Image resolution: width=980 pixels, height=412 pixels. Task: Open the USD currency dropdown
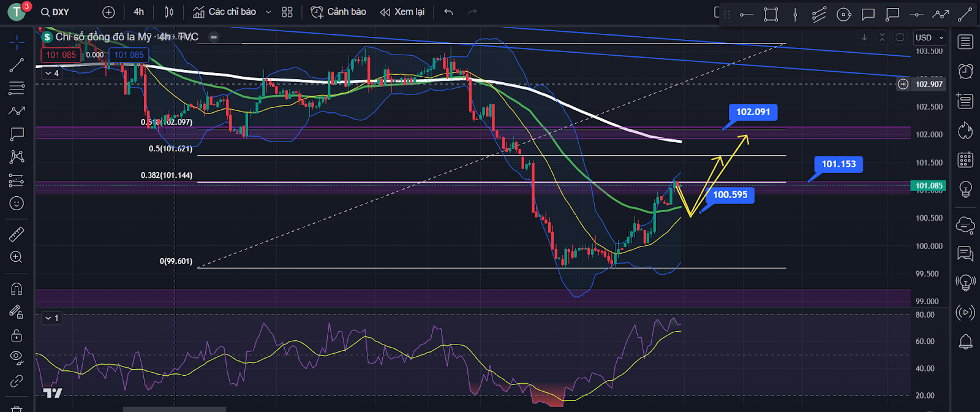pos(929,37)
